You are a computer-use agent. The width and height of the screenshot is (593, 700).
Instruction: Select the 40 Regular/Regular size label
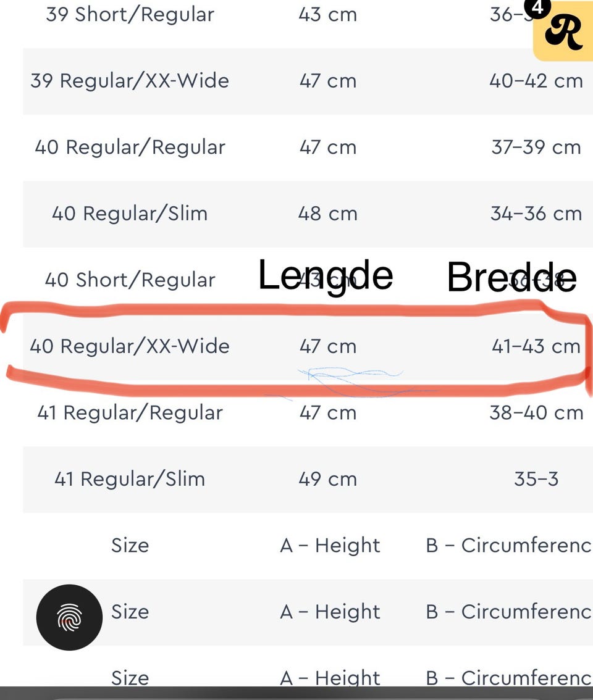click(130, 148)
